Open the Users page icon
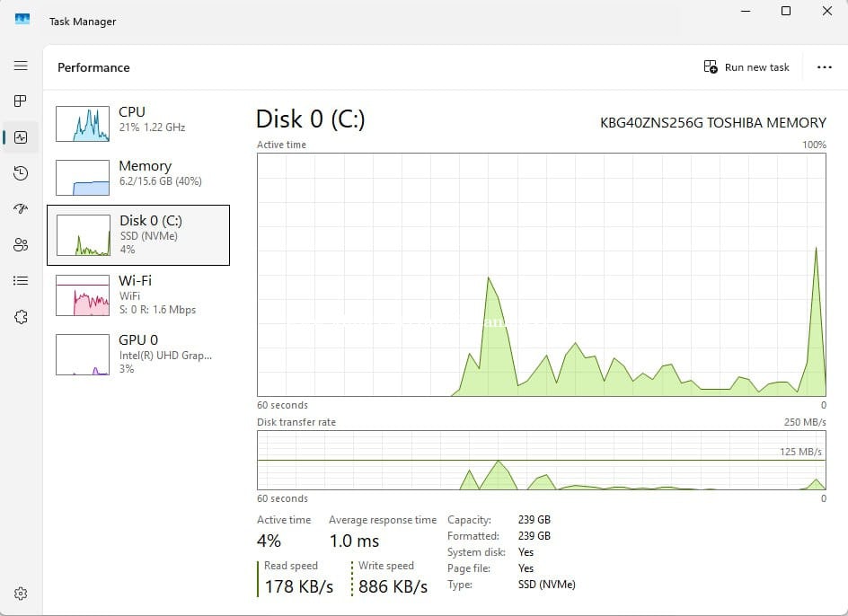 tap(21, 245)
